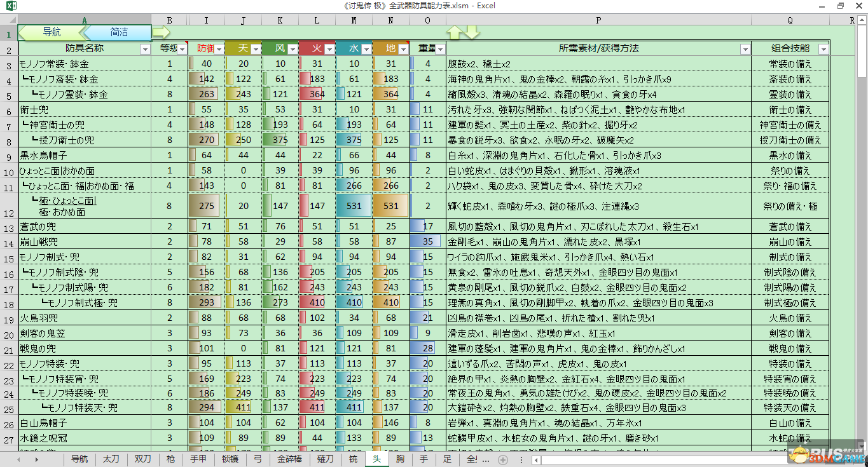This screenshot has height=467, width=868.
Task: Switch to the 铳 sheet tab
Action: [x=353, y=459]
